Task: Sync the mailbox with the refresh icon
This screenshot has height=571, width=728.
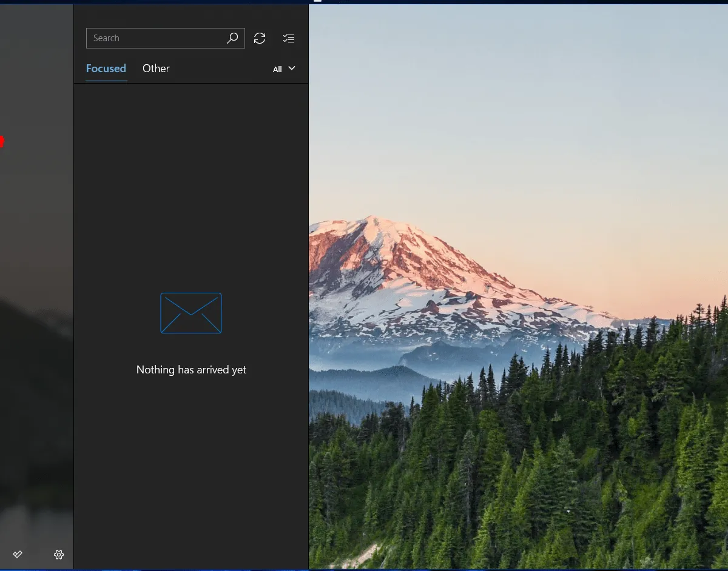Action: (260, 38)
